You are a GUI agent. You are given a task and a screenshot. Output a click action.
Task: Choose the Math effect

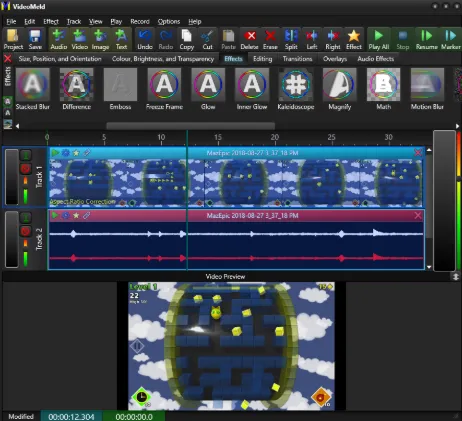click(384, 89)
